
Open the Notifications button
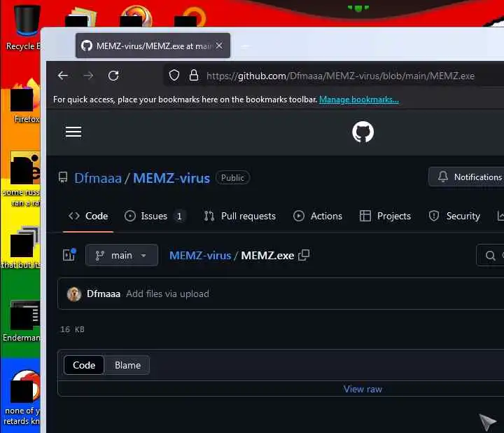(x=468, y=177)
